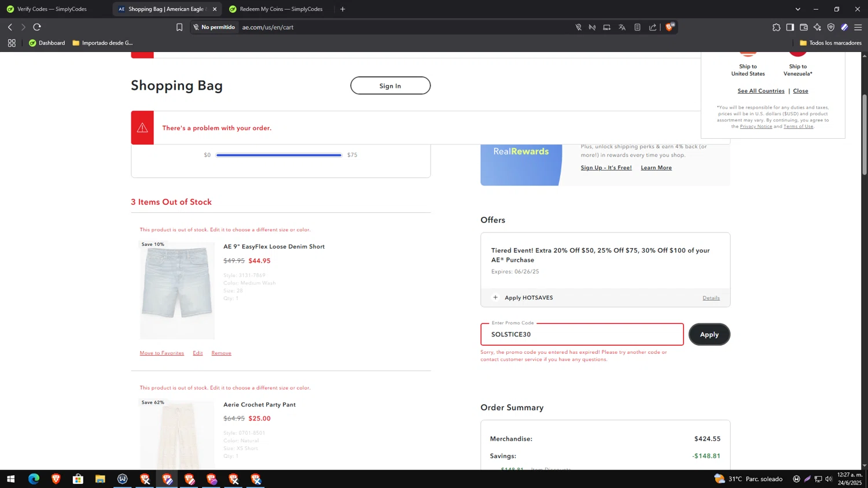Open the tab search dropdown arrow
The width and height of the screenshot is (868, 488).
(798, 9)
